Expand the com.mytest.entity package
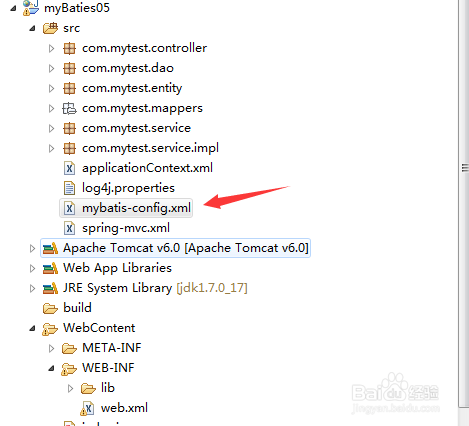Viewport: 469px width, 426px height. pyautogui.click(x=51, y=89)
